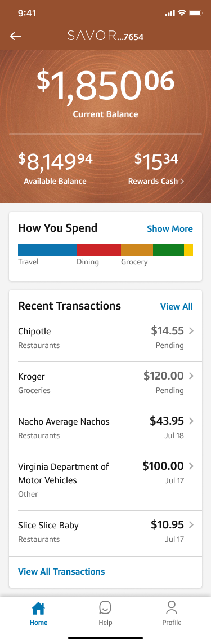This screenshot has height=644, width=211.
Task: Open Rewards Cash chevron arrow
Action: point(182,181)
